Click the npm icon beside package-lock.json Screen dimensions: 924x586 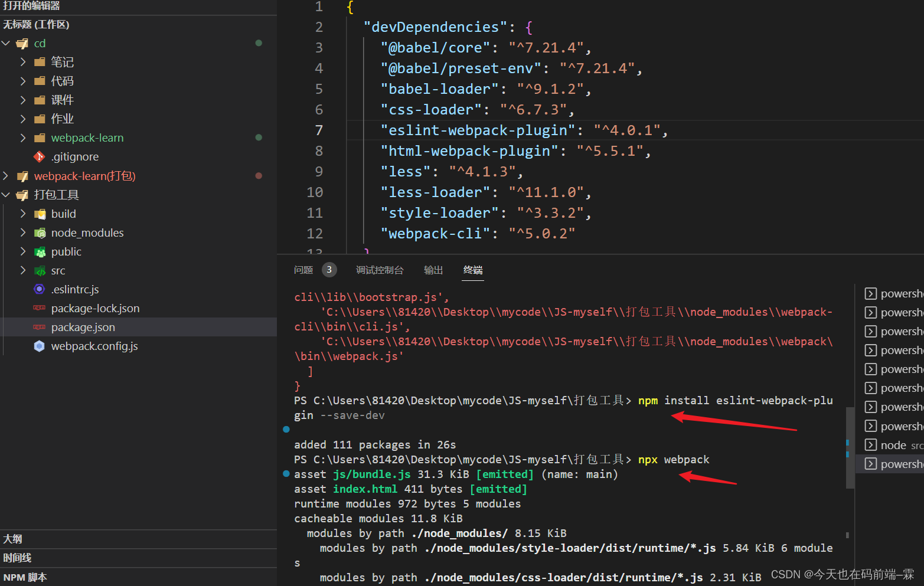coord(39,308)
